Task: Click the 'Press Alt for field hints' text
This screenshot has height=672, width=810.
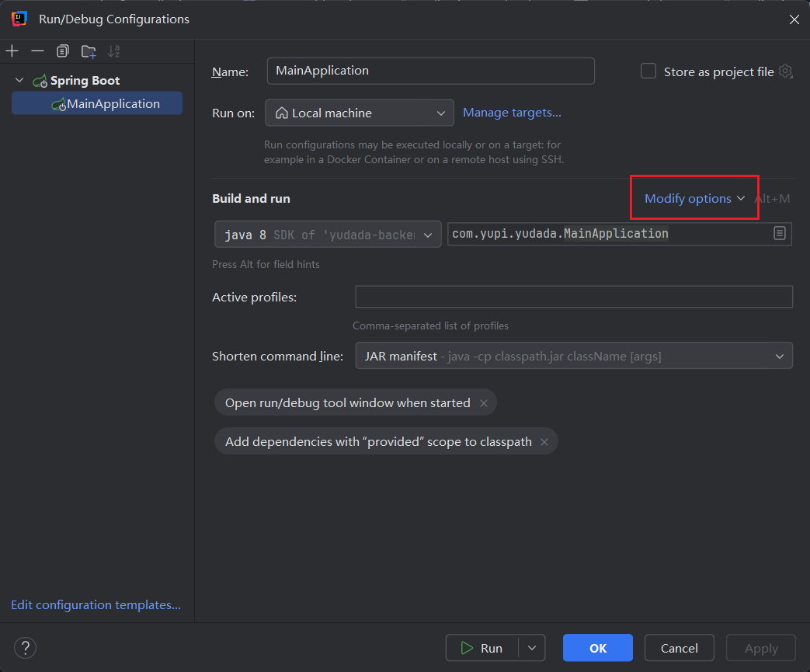Action: coord(266,264)
